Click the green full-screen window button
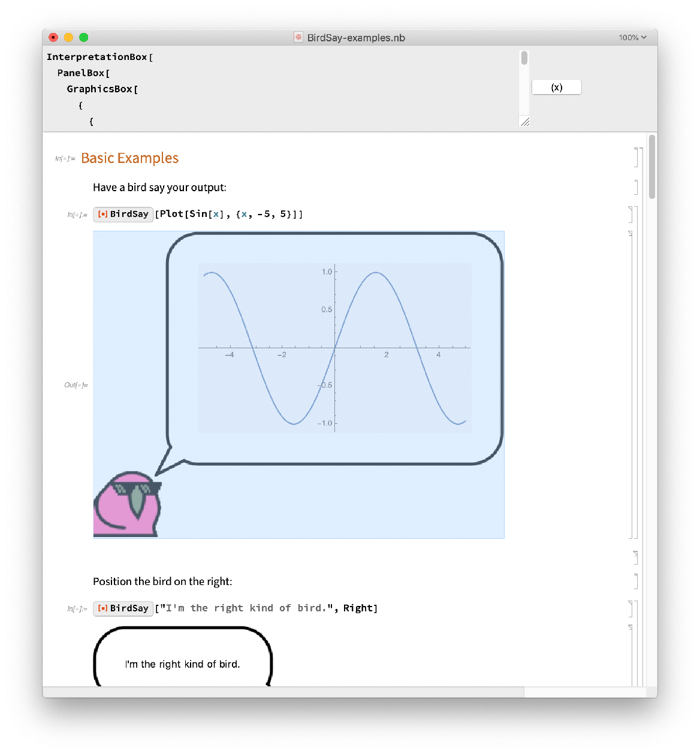This screenshot has width=700, height=754. [84, 38]
